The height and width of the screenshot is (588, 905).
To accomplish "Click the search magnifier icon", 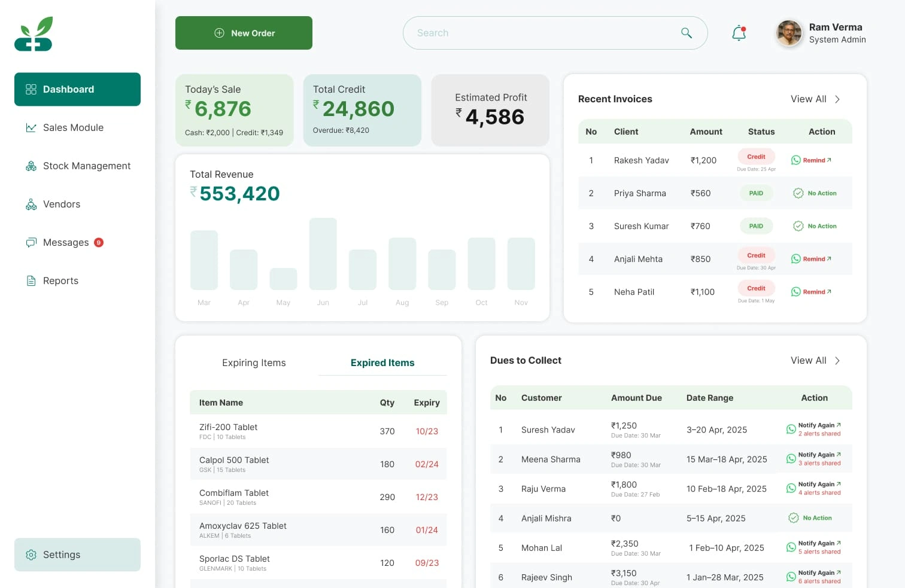I will click(687, 33).
